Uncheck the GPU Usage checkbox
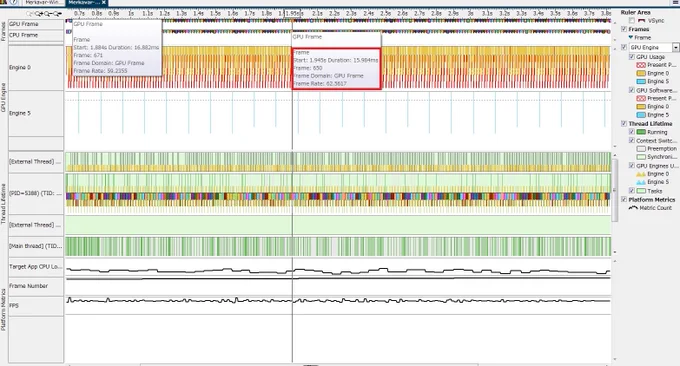Viewport: 680px width, 366px height. tap(631, 57)
